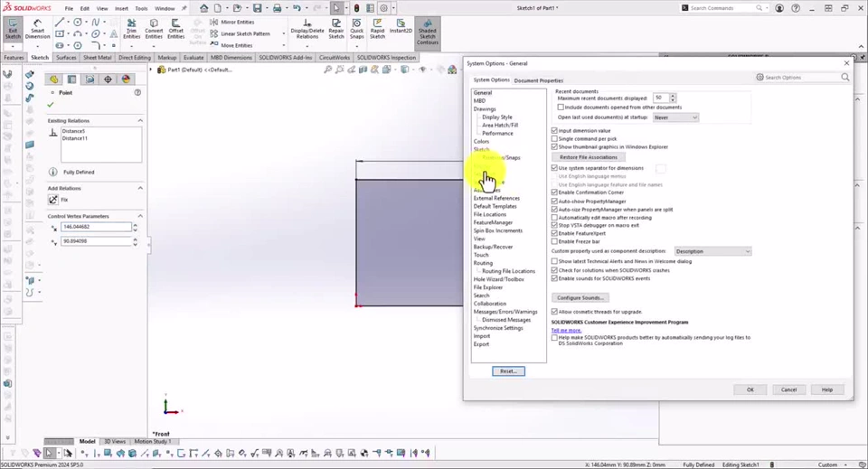Select Distance5 in Existing Relations list
868x469 pixels.
click(x=73, y=131)
